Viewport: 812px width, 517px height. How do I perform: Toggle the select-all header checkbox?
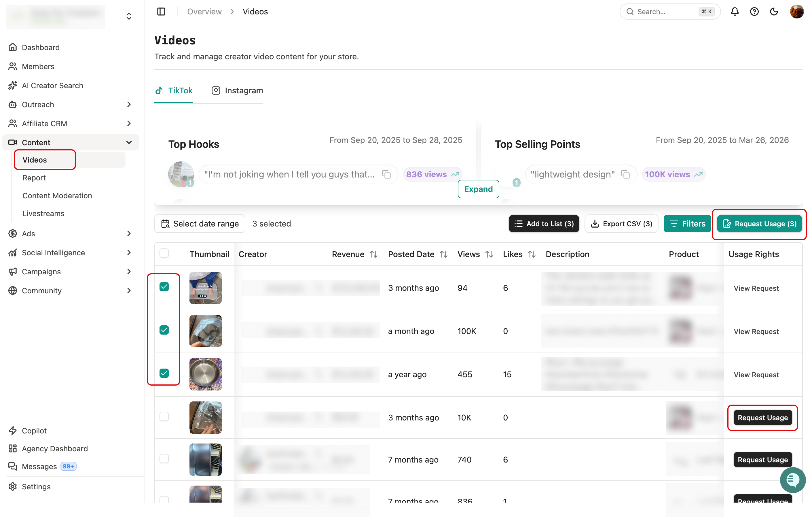click(x=164, y=253)
